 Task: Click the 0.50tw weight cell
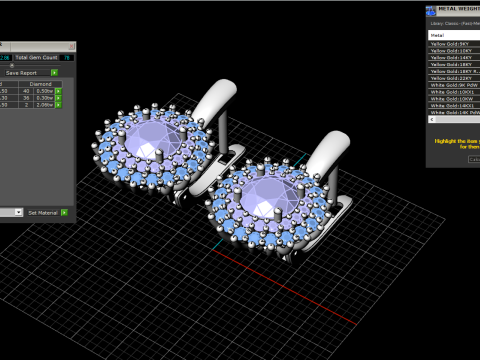[44, 91]
